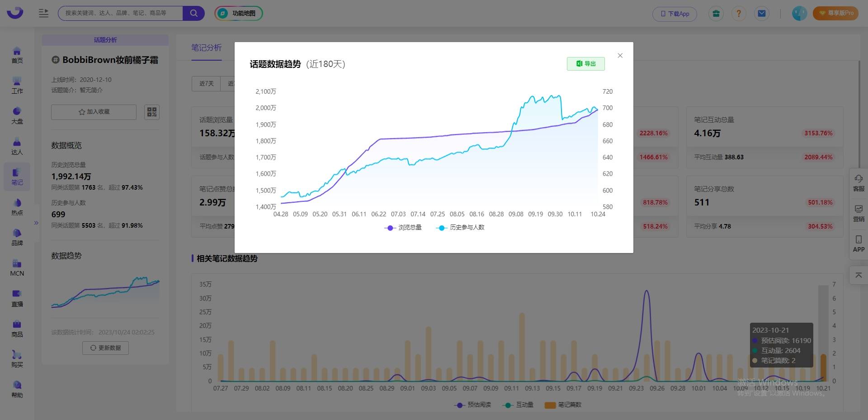Toggle the 浏览总量 legend series
Screen dimensions: 868x420
(x=403, y=228)
